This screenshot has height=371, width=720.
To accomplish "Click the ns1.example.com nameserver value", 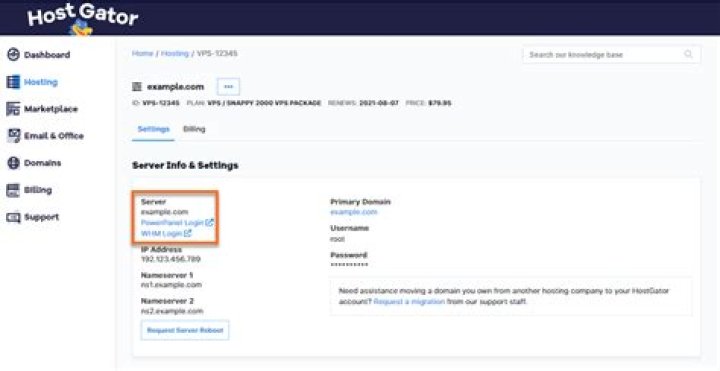I will (171, 285).
